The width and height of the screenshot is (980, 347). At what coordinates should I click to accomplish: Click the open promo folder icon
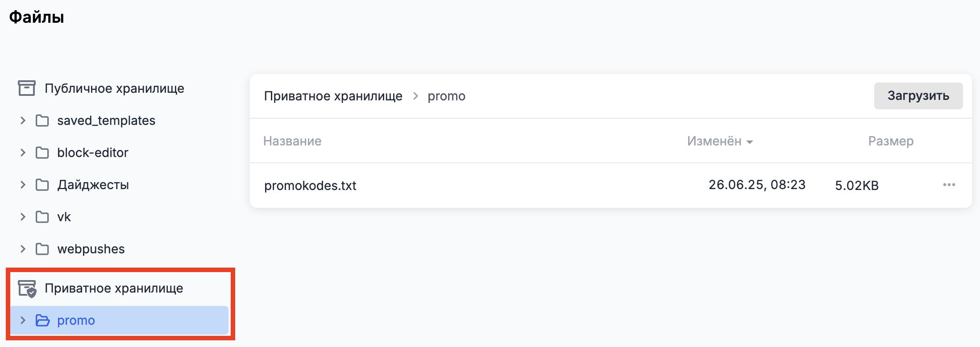[x=42, y=320]
